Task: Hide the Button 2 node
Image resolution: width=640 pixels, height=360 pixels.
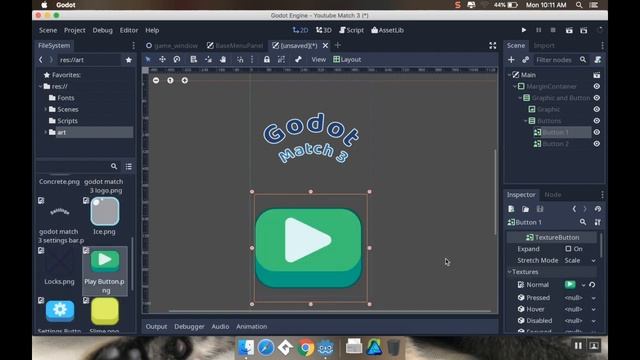Action: pos(597,144)
